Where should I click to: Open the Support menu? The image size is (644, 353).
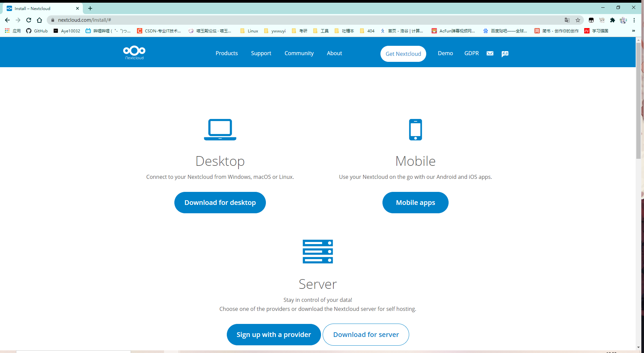(261, 53)
